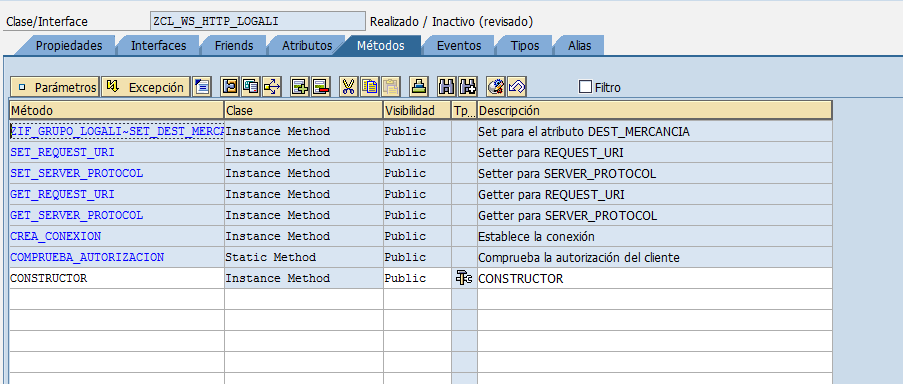Click the curved arrow icon before Filtro
903x384 pixels.
pos(517,88)
